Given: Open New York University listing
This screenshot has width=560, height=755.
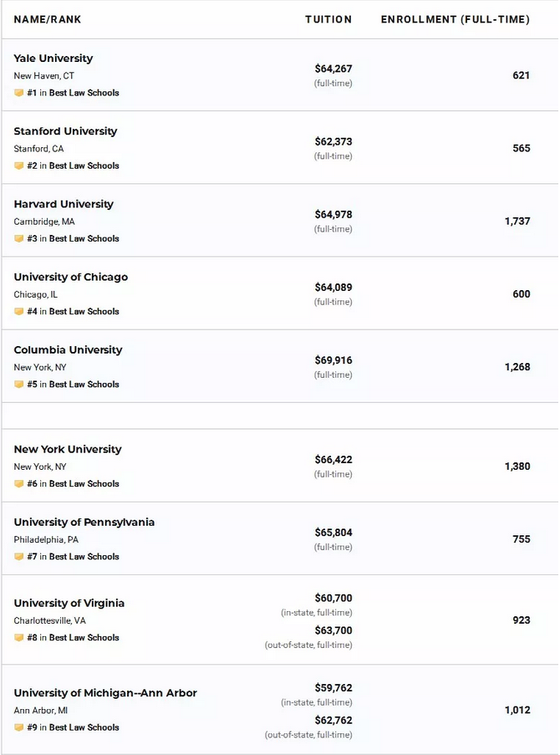Looking at the screenshot, I should pos(68,449).
